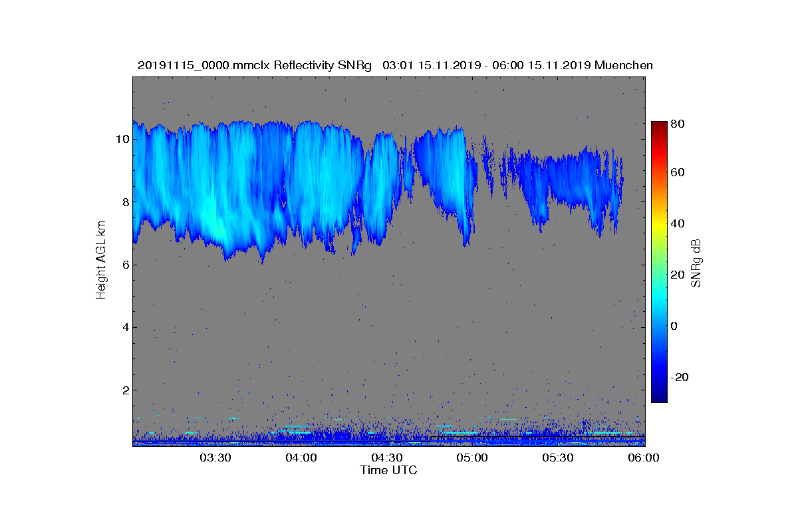Click the dark blue bottom of the colorbar
Image resolution: width=798 pixels, height=532 pixels.
tap(659, 397)
